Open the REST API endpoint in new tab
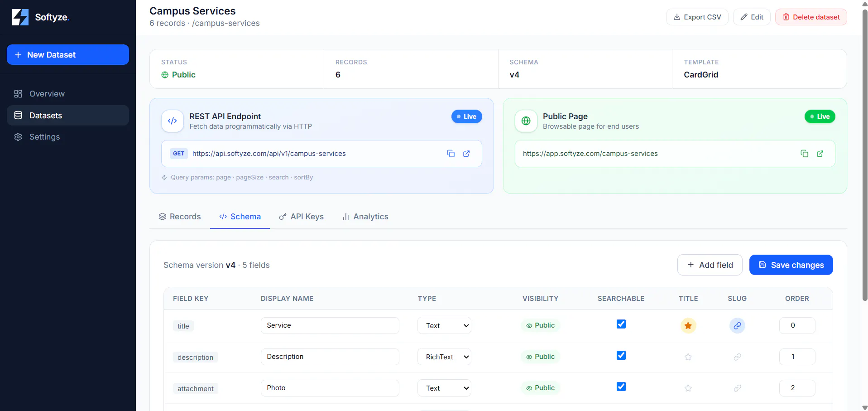Screen dimensions: 868x411 (x=466, y=154)
